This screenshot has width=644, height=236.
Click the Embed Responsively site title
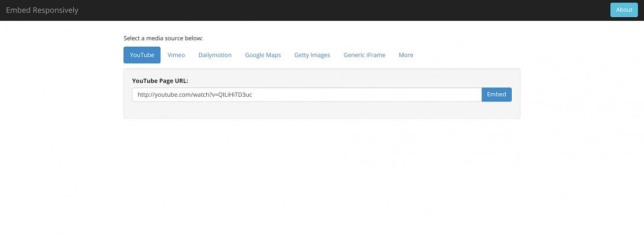pyautogui.click(x=42, y=10)
